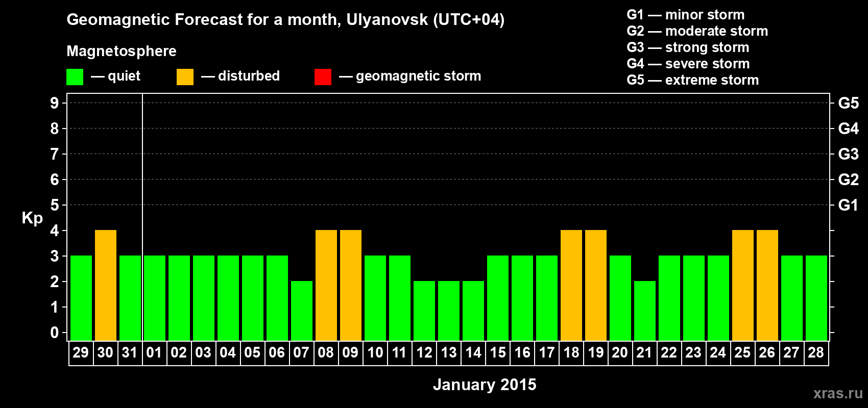This screenshot has height=408, width=868.
Task: Click the orange bar for January 08
Action: (x=326, y=285)
